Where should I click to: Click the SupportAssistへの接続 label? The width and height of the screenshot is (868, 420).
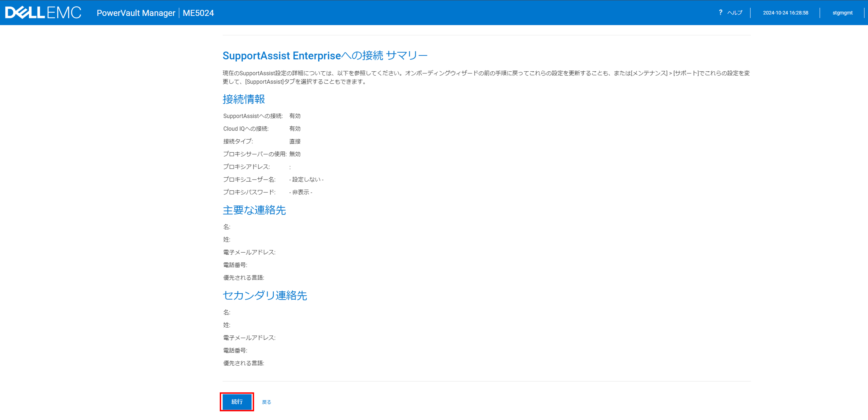pyautogui.click(x=253, y=116)
